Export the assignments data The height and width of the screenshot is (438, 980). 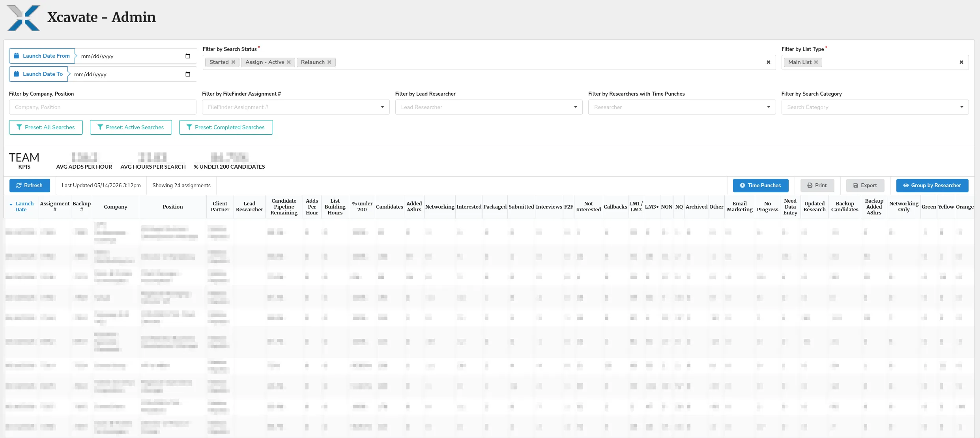point(865,185)
